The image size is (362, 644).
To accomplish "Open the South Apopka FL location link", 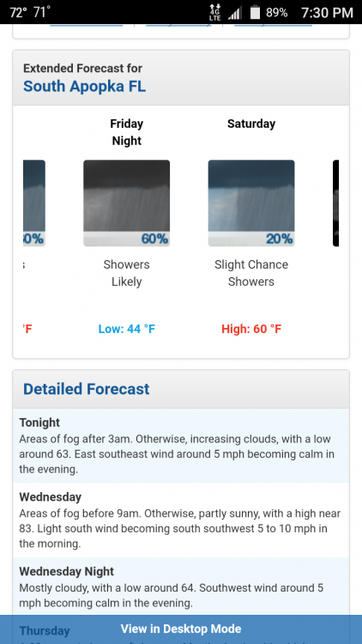I will click(x=84, y=87).
